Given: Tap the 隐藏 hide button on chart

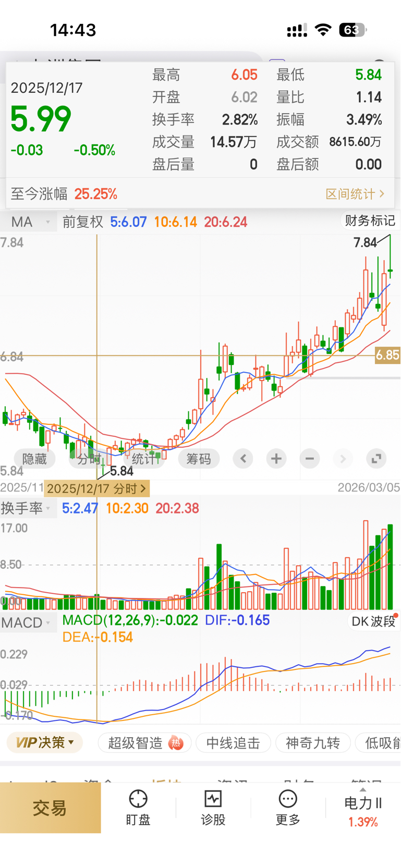Looking at the screenshot, I should [x=34, y=459].
